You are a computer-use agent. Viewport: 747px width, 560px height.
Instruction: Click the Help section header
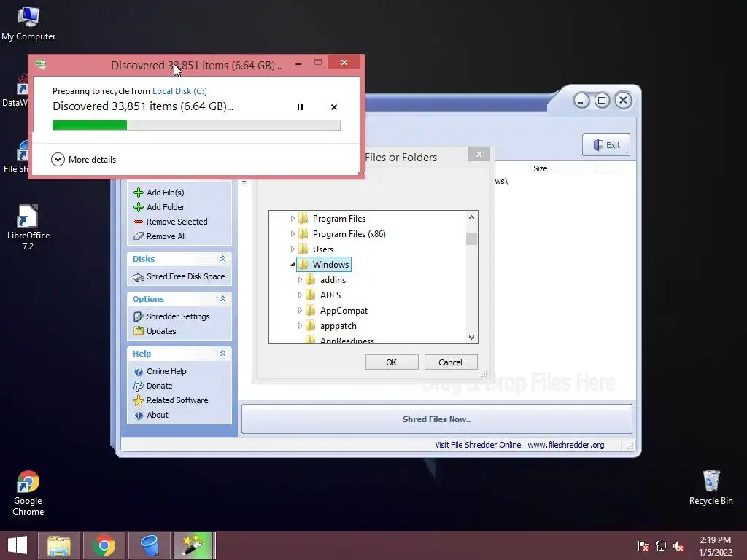click(179, 354)
